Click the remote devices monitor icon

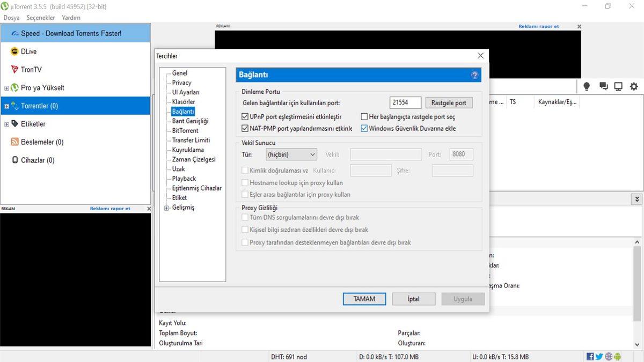(x=618, y=86)
